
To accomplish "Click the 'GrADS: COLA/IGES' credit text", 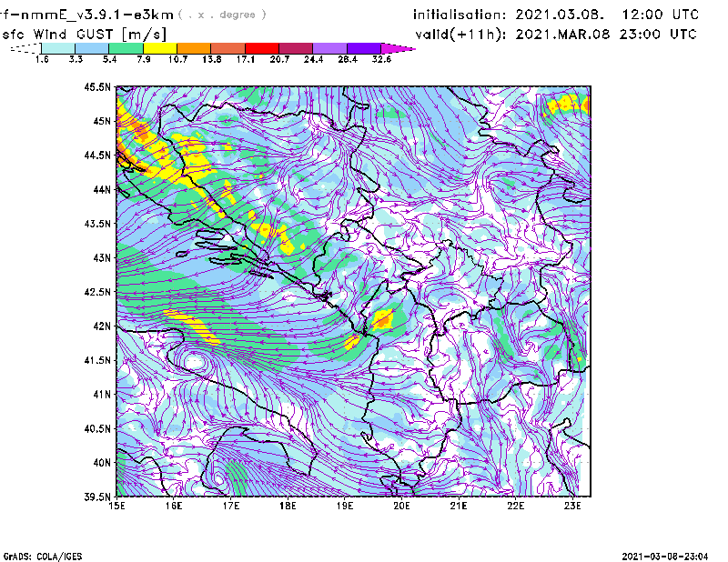I will tap(43, 557).
